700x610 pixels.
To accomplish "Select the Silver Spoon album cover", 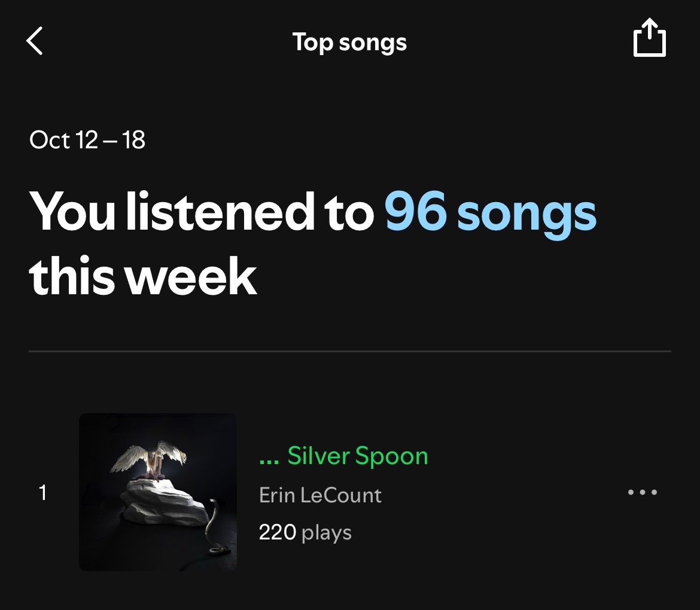I will (158, 492).
